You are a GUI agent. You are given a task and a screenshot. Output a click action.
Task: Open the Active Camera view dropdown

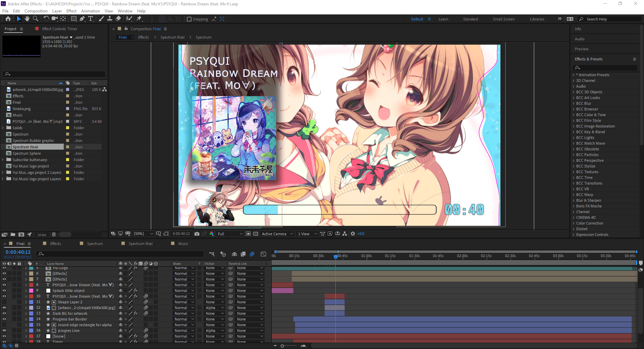point(277,234)
